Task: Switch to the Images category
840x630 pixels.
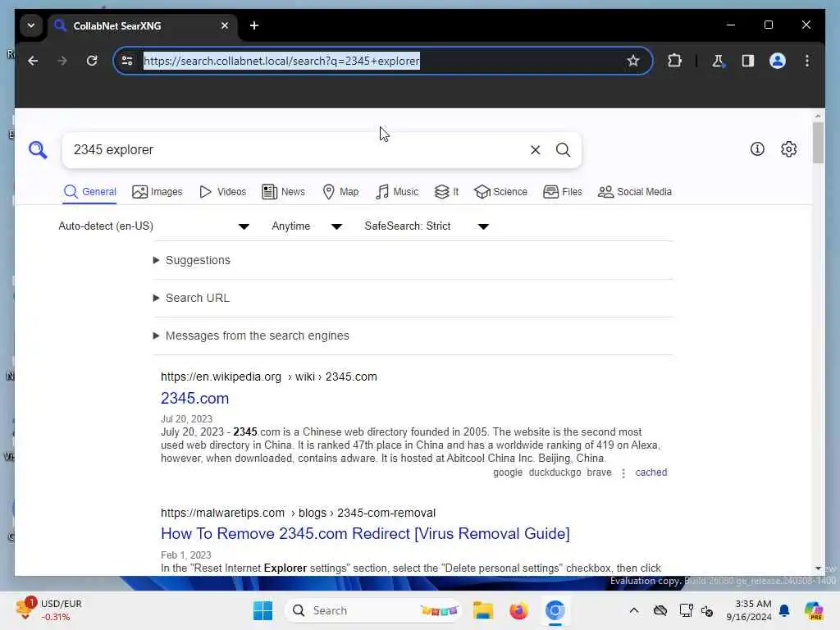Action: [x=157, y=192]
